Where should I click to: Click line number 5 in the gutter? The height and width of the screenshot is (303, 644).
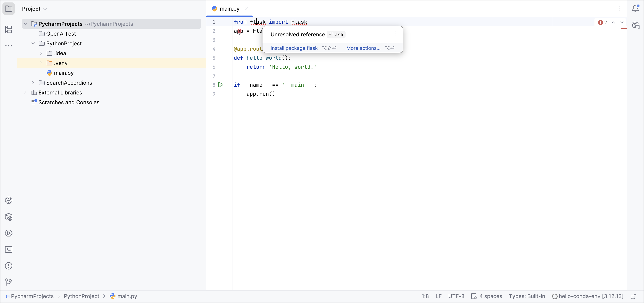214,58
